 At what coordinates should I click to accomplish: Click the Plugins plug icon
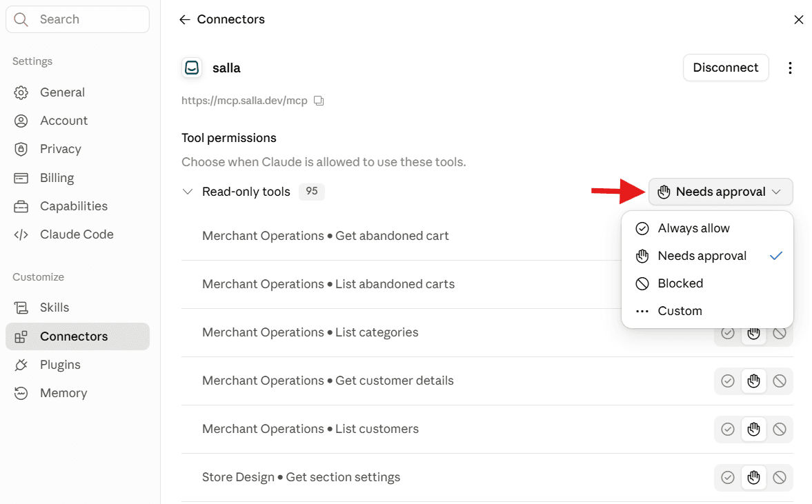pos(21,365)
